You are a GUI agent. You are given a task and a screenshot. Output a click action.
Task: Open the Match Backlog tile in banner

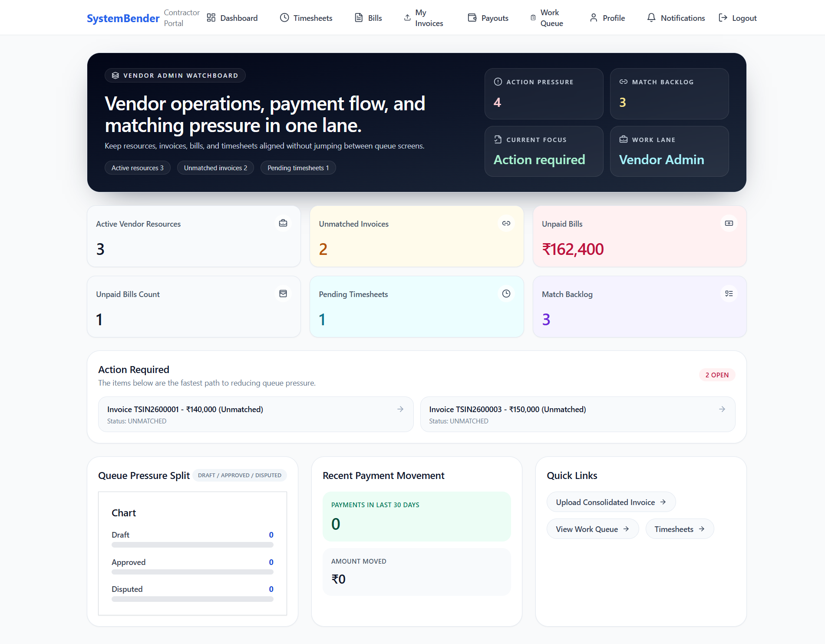click(x=669, y=94)
